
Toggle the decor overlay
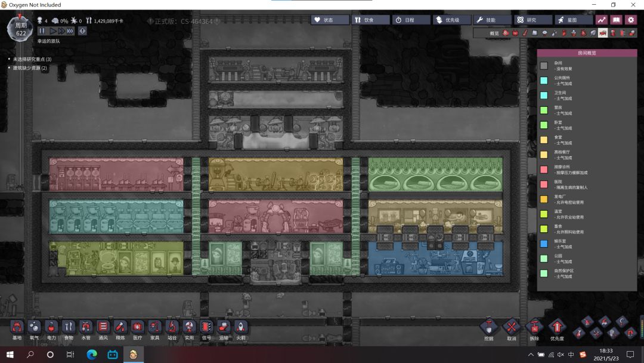(x=574, y=33)
